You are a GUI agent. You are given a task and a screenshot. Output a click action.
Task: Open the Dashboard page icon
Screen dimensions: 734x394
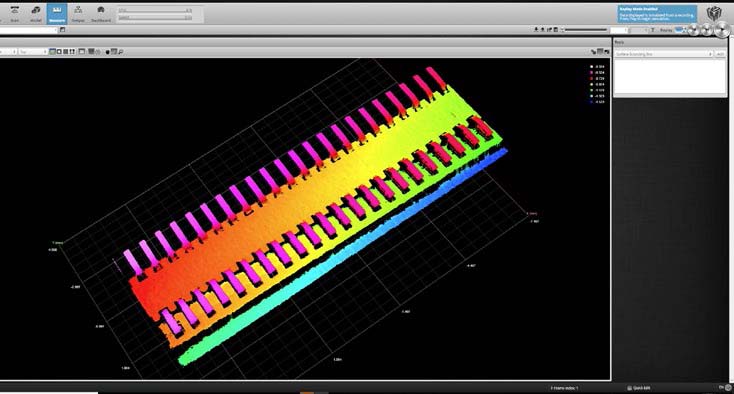(x=101, y=13)
